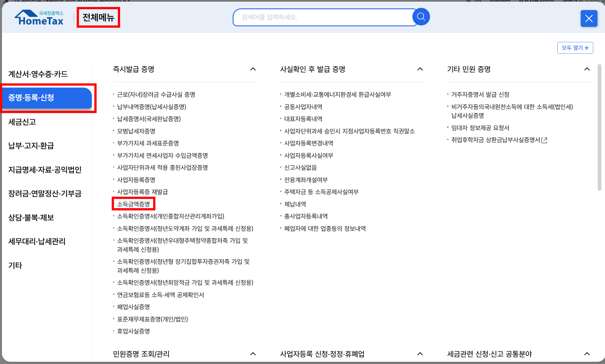
Task: Select 장려금·연말정산·기부금 sidebar category
Action: point(45,194)
